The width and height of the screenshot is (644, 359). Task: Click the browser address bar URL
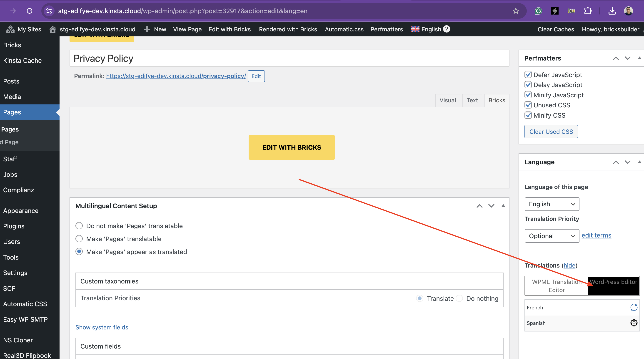coord(182,11)
